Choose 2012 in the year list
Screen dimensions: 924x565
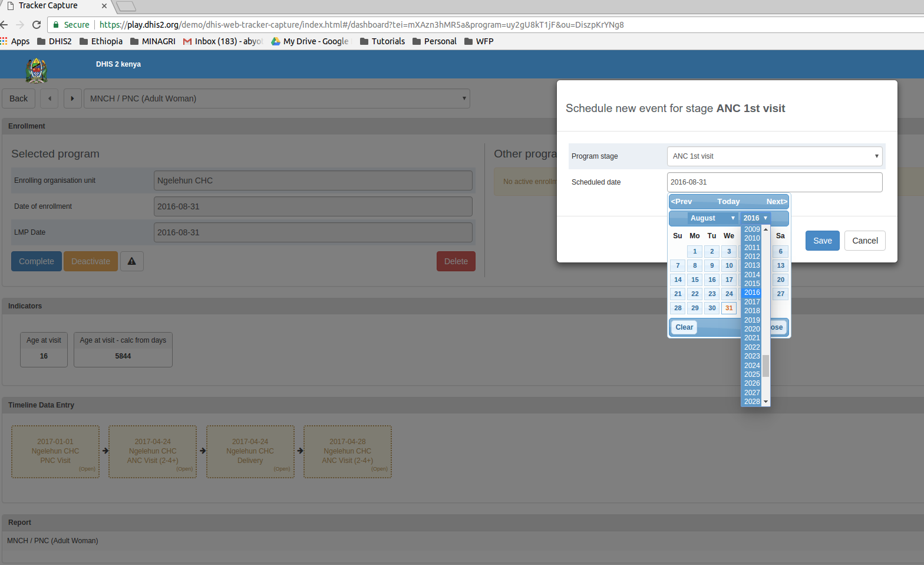752,257
